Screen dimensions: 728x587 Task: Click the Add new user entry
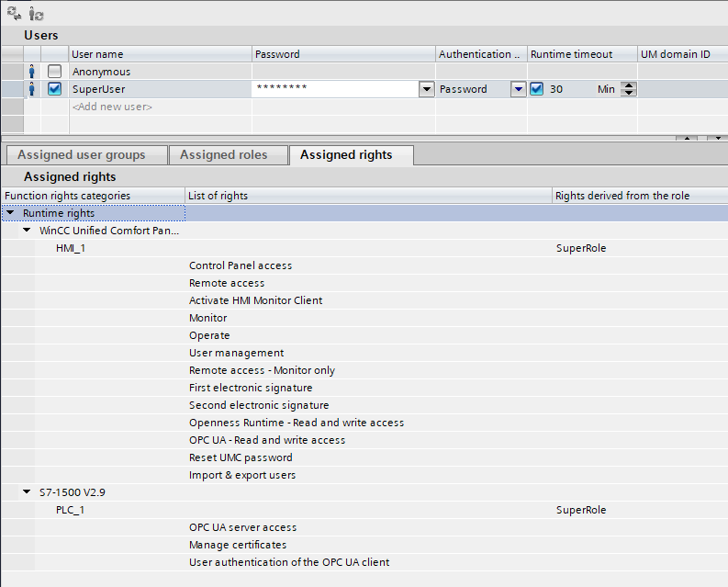click(x=112, y=107)
